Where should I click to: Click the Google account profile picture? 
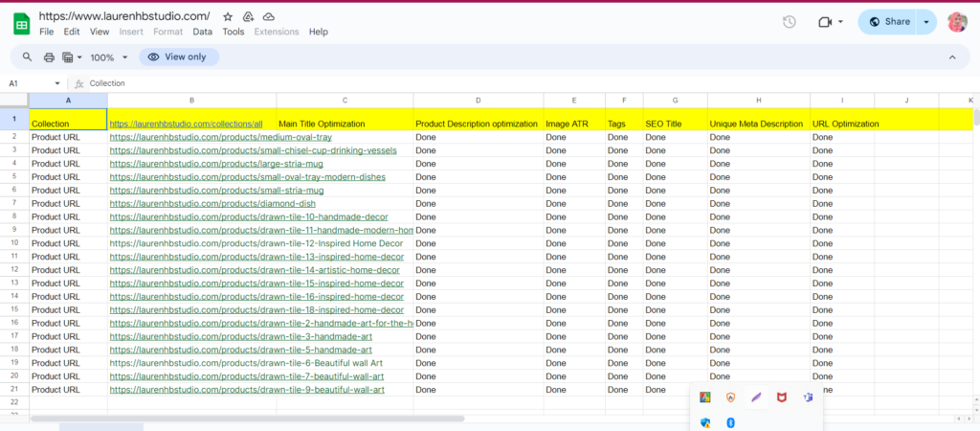point(957,22)
